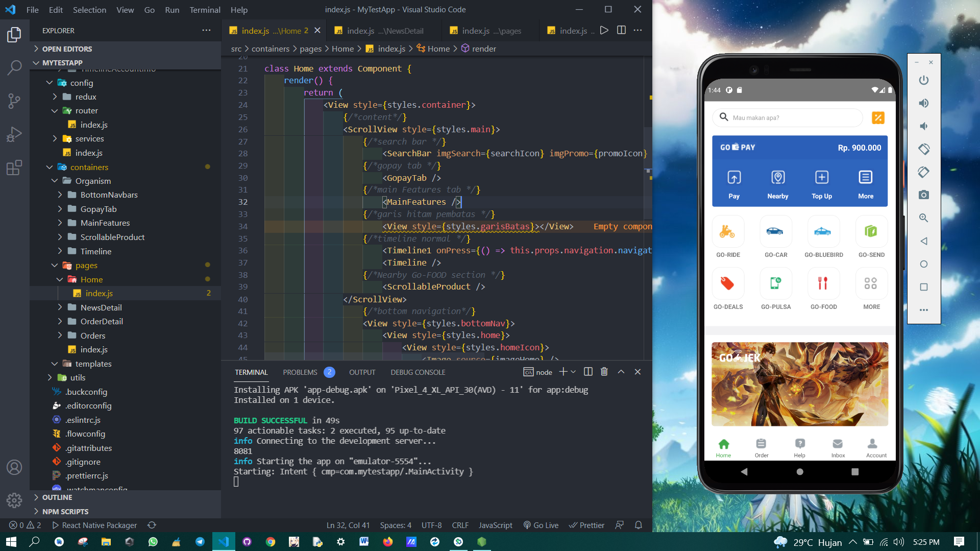Image resolution: width=980 pixels, height=551 pixels.
Task: Click the React Native Packager button
Action: point(94,525)
